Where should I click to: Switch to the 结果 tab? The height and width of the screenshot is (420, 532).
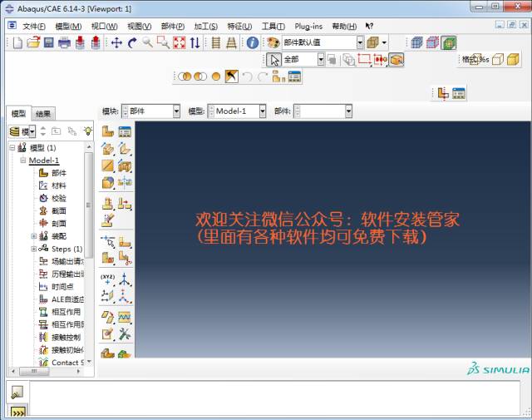click(43, 114)
